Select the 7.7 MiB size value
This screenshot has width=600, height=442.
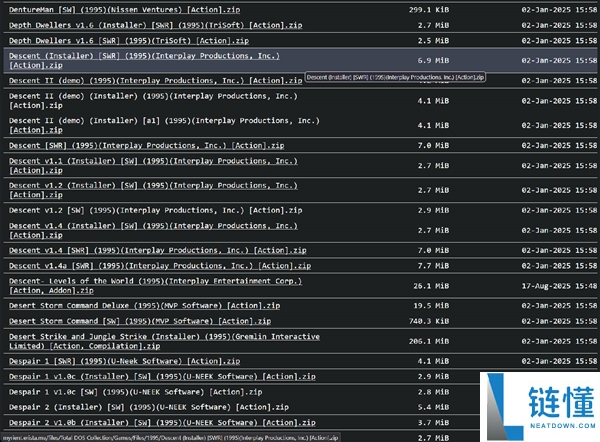[x=433, y=266]
